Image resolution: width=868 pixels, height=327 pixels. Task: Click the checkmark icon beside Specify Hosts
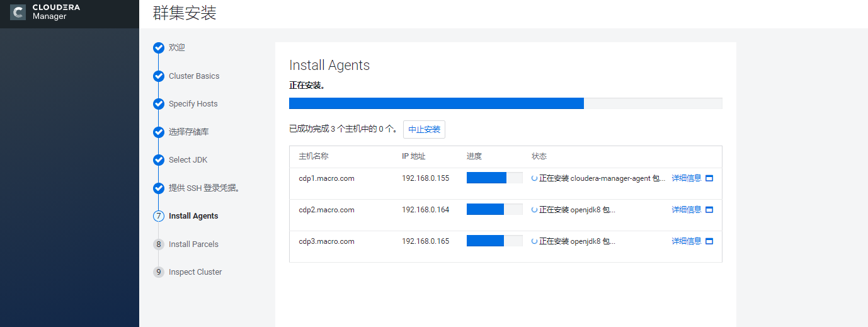coord(159,104)
